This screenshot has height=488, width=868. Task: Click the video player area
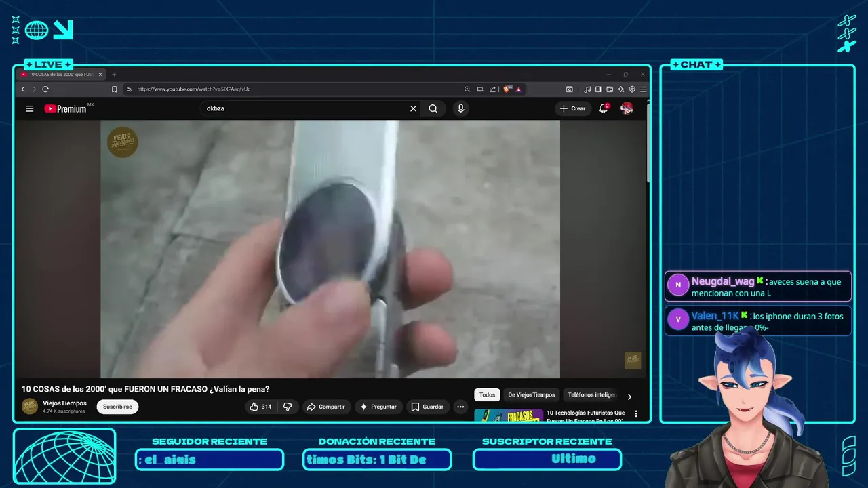click(x=330, y=249)
